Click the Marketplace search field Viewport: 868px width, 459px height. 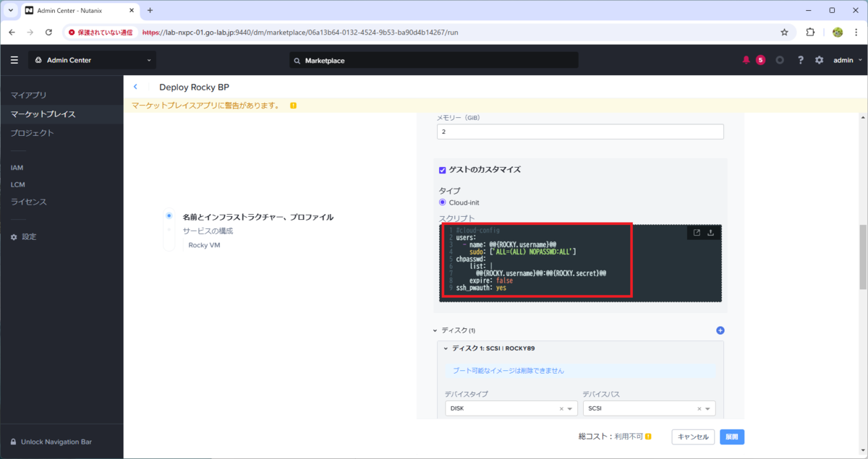(x=434, y=61)
